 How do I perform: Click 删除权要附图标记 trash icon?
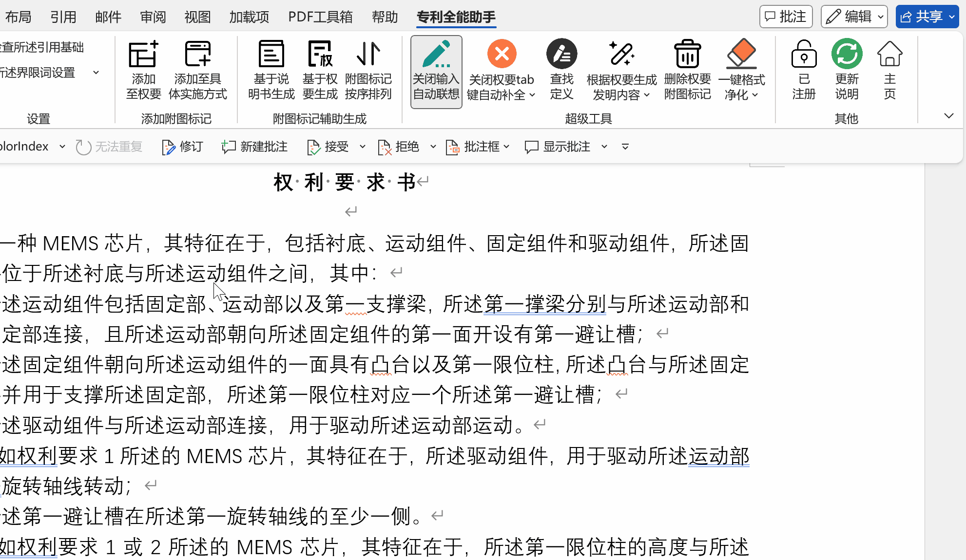point(687,55)
